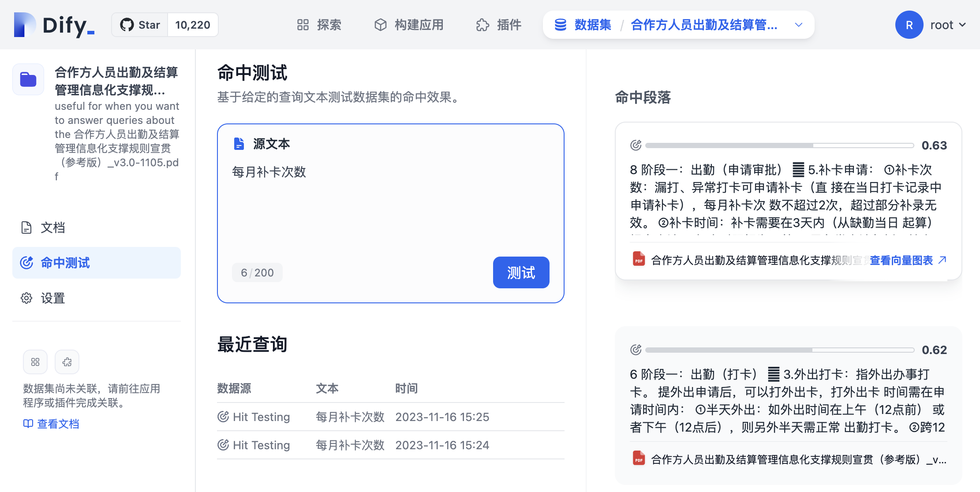The image size is (980, 492).
Task: Click PDF file icon on 0.62 result
Action: coord(638,459)
